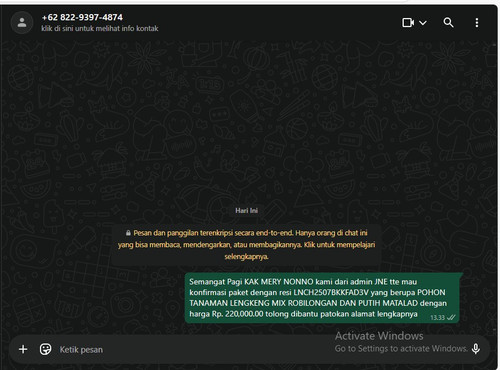Check the 13.33 message timestamp

[437, 318]
